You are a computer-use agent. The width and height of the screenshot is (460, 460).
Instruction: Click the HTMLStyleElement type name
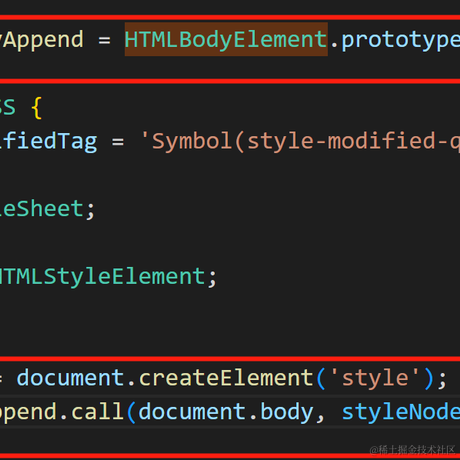tap(102, 277)
